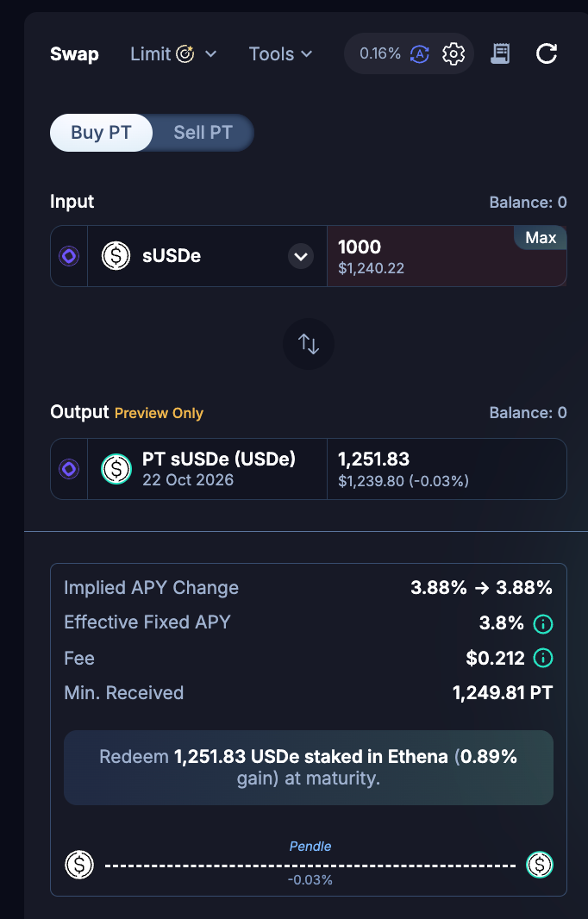Open slippage settings gear icon

454,54
